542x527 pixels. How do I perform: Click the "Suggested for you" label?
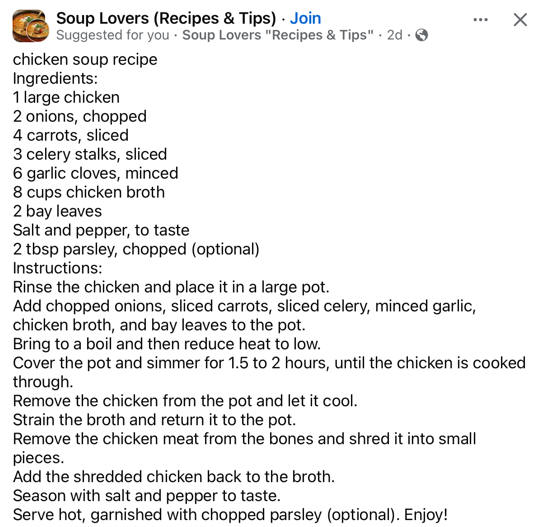pyautogui.click(x=113, y=35)
